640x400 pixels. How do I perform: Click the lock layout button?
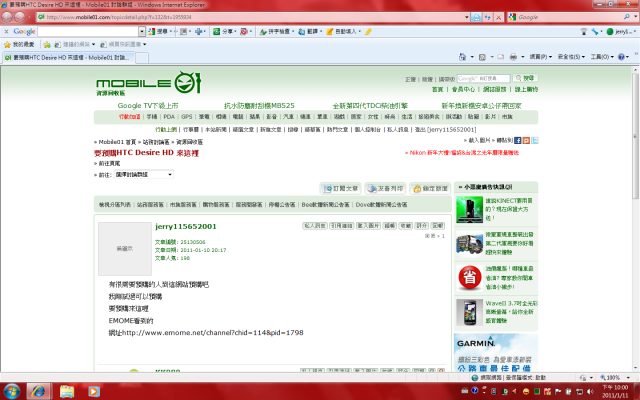(x=430, y=189)
